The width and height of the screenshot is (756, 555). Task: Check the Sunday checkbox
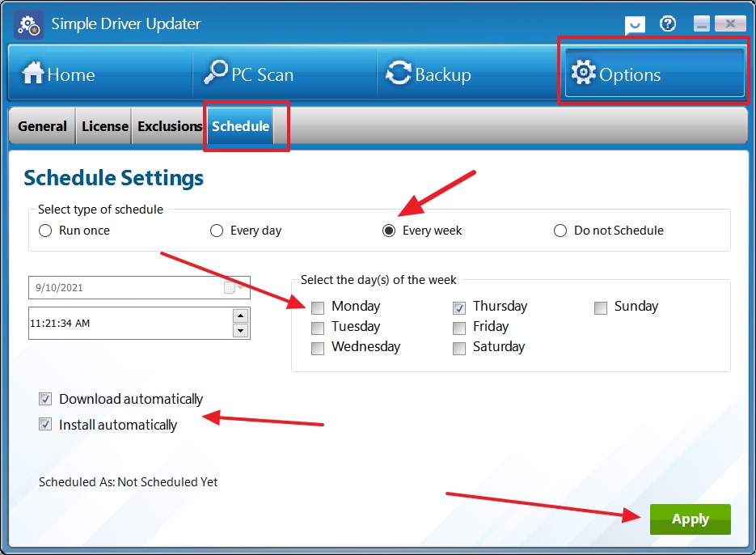pyautogui.click(x=600, y=307)
